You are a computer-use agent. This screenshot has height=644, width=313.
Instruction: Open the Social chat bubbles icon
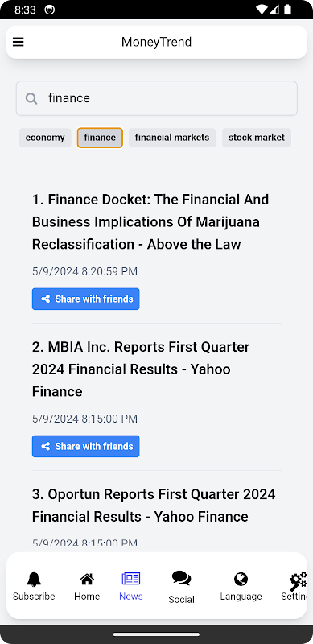click(181, 578)
